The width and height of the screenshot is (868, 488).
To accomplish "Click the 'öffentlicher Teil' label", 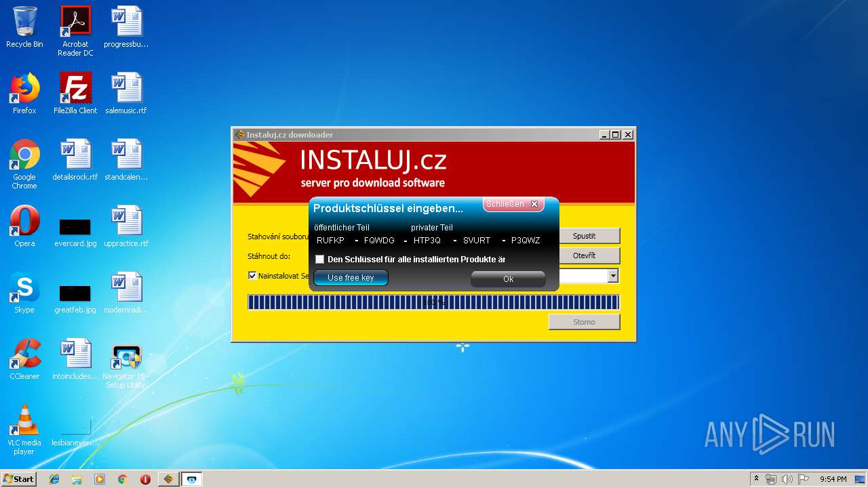I will 342,228.
